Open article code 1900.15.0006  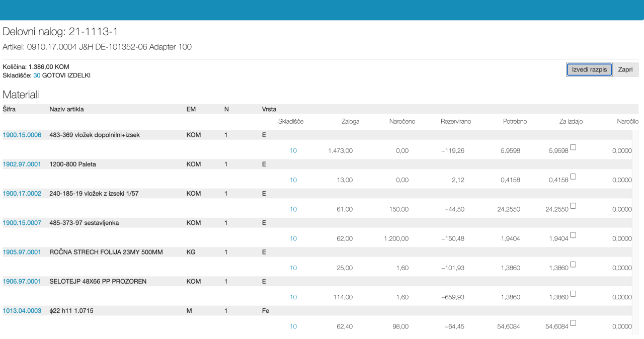point(22,135)
